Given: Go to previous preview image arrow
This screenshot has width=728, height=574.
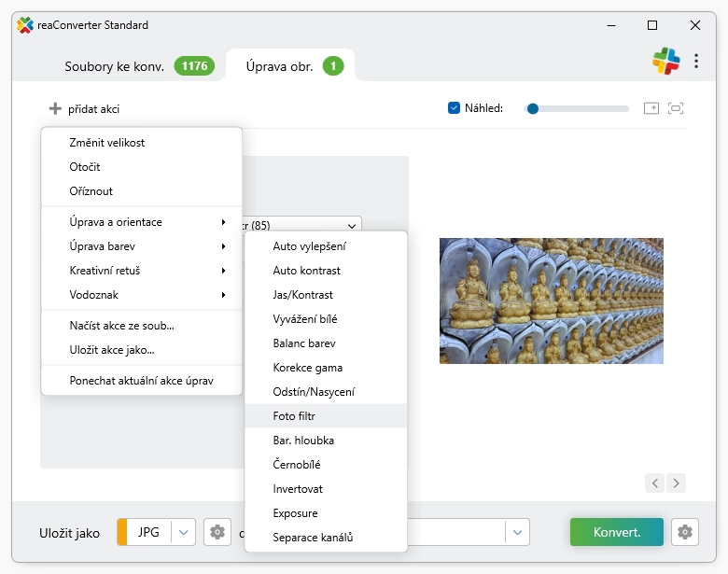Looking at the screenshot, I should tap(655, 483).
